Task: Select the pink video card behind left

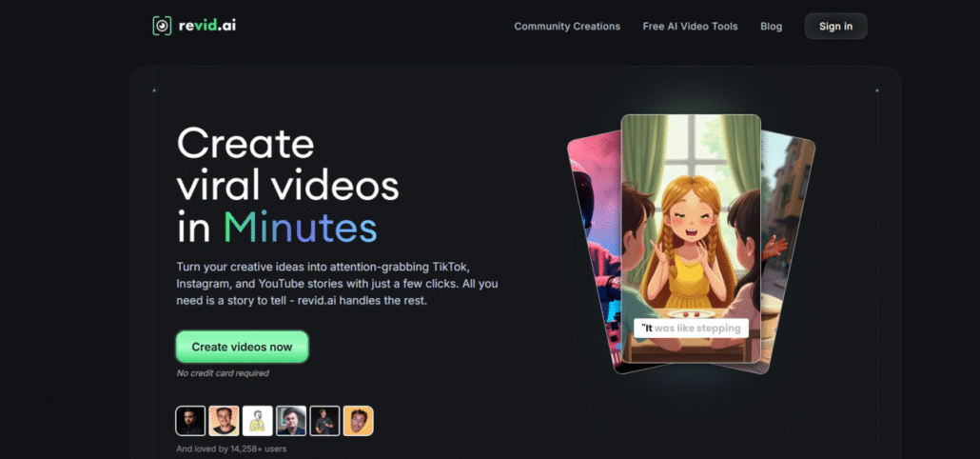Action: click(x=594, y=250)
